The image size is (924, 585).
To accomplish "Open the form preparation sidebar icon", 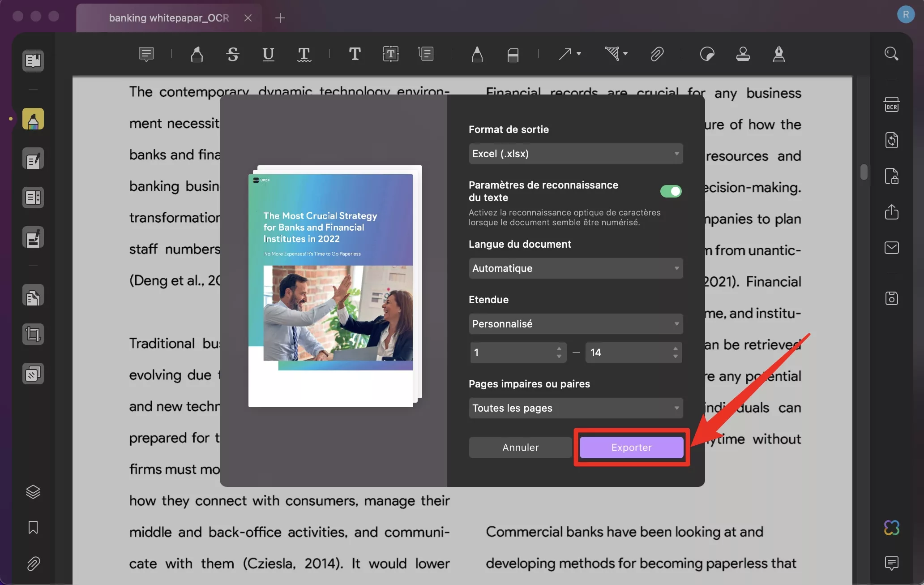I will 33,198.
